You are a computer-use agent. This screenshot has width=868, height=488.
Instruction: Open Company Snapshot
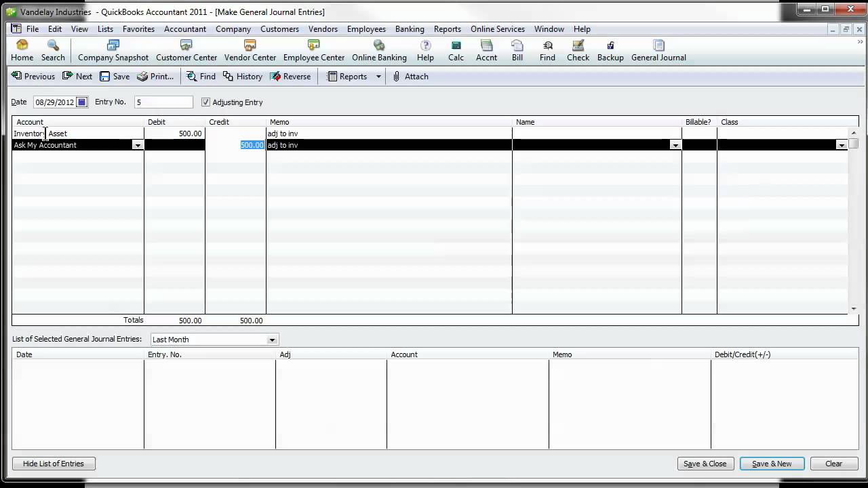point(113,51)
